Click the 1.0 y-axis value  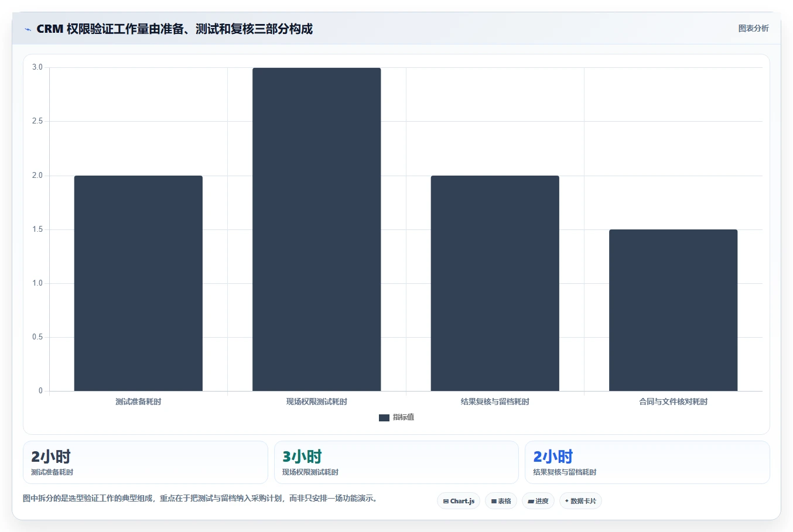pos(37,283)
